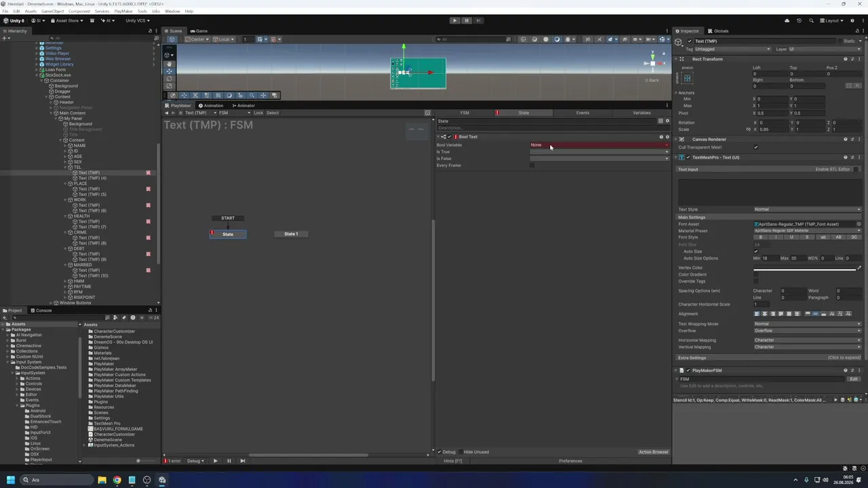Click the Pause button in Unity toolbar
The height and width of the screenshot is (488, 868).
466,20
